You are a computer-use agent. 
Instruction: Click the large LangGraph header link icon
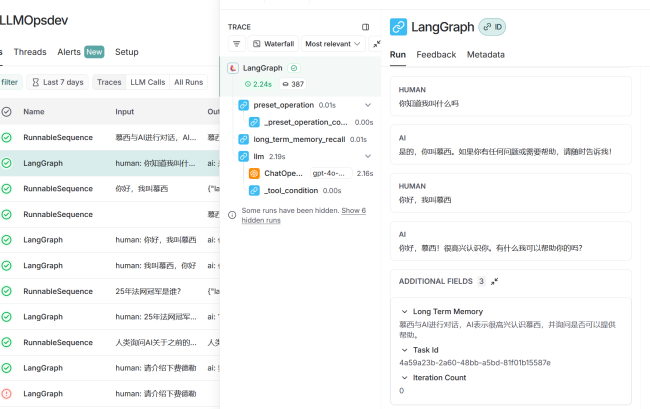pos(398,27)
